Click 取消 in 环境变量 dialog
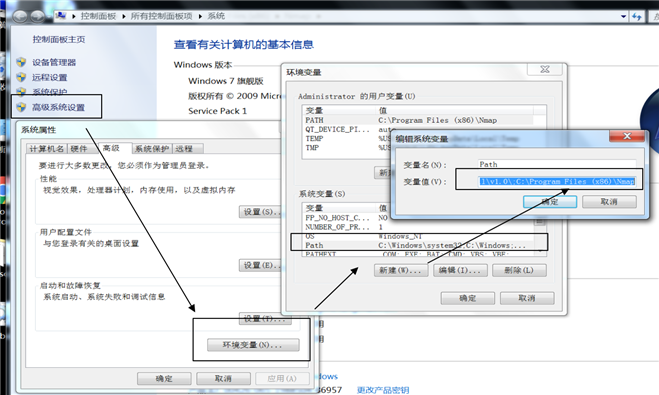The width and height of the screenshot is (659, 395). [527, 298]
